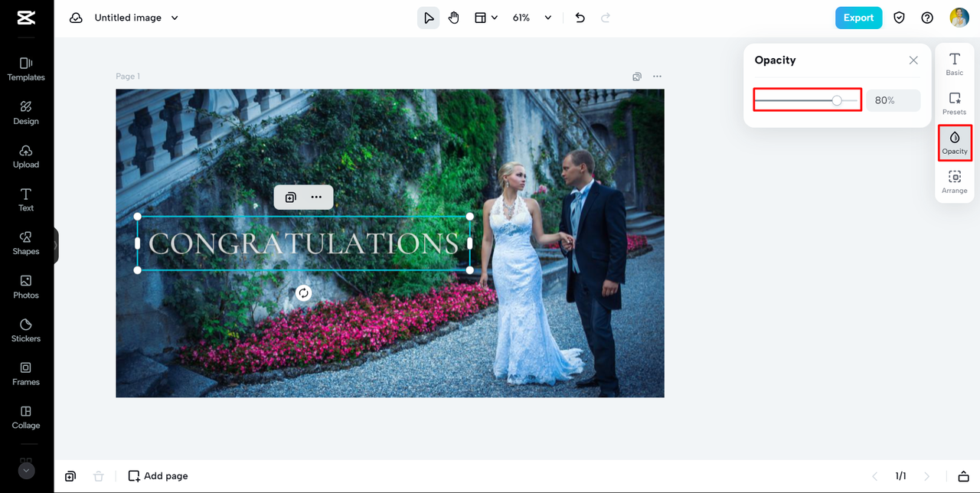980x493 pixels.
Task: Open the Photos panel
Action: point(26,286)
